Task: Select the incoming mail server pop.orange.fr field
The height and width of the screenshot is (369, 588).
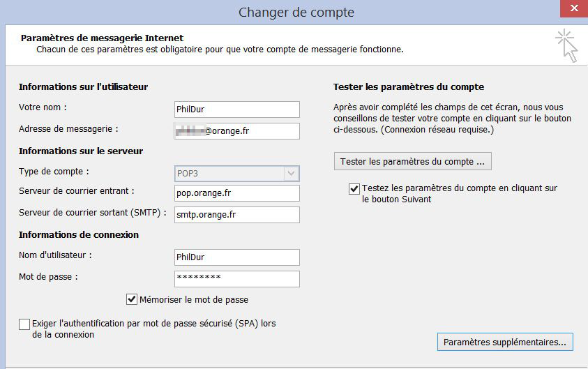Action: click(x=237, y=193)
